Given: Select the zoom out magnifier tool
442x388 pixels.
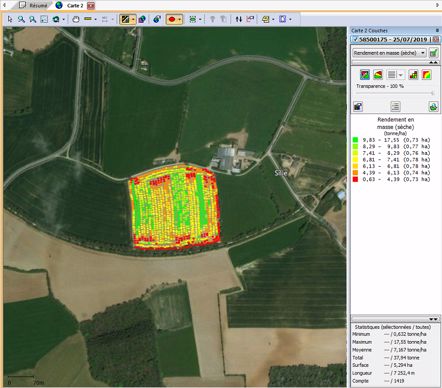Looking at the screenshot, I should 33,19.
